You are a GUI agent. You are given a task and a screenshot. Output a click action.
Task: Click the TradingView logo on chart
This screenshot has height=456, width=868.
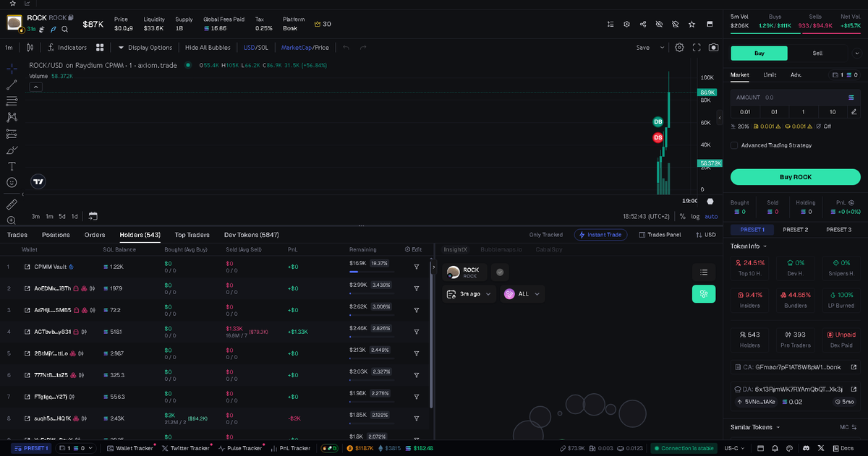[x=39, y=182]
